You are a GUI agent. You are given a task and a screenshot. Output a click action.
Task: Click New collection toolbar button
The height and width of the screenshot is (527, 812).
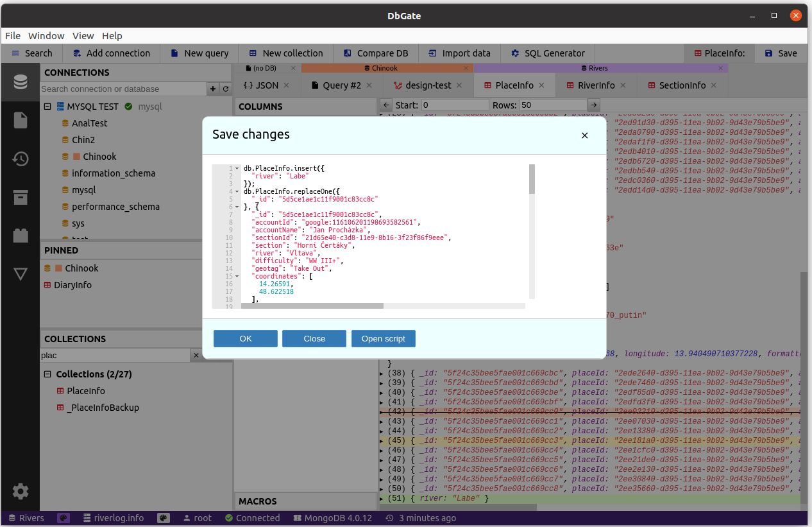pos(286,53)
